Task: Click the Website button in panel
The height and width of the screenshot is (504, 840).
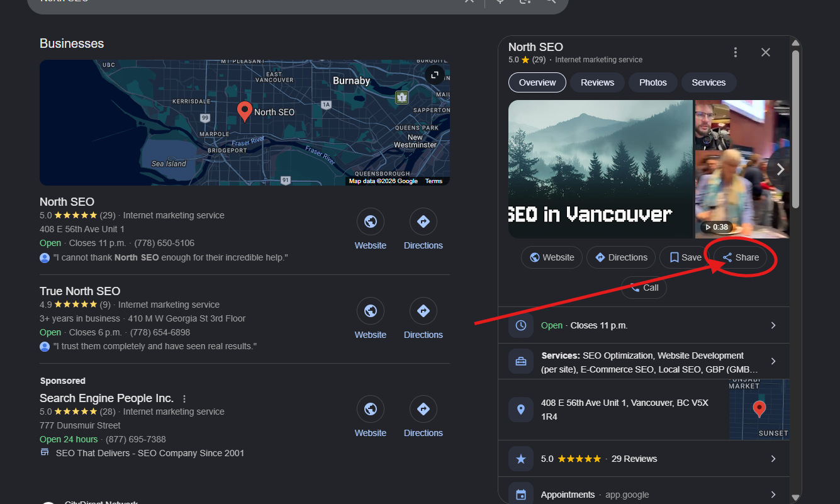Action: click(552, 257)
